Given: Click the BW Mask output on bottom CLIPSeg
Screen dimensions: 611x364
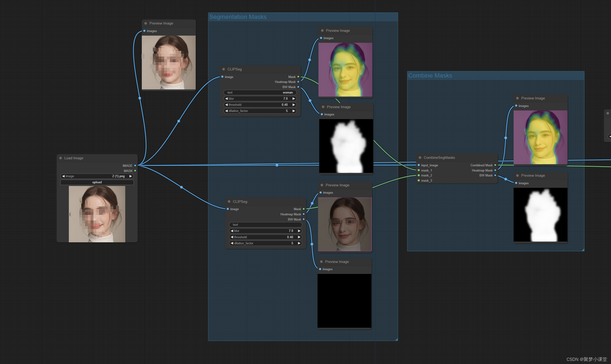Looking at the screenshot, I should [304, 219].
